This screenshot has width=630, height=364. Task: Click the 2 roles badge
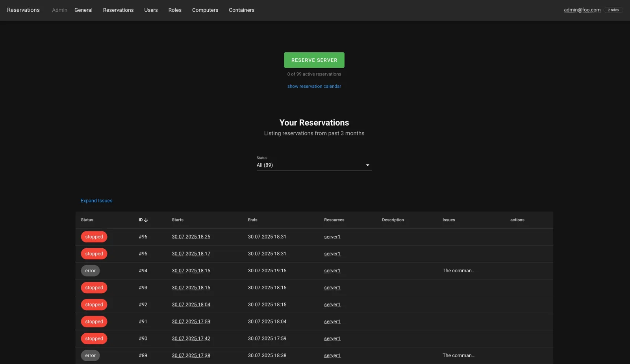(x=613, y=10)
